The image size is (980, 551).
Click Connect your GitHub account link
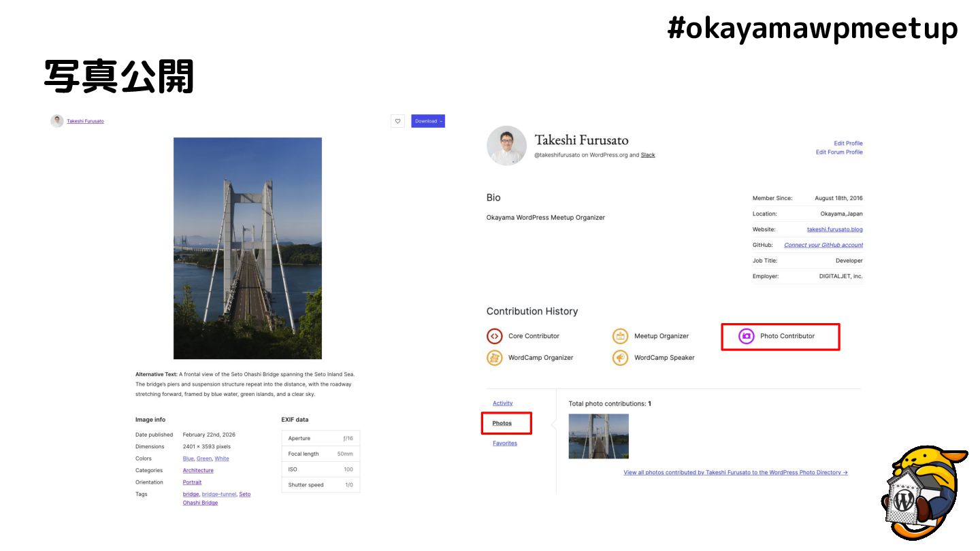coord(823,245)
